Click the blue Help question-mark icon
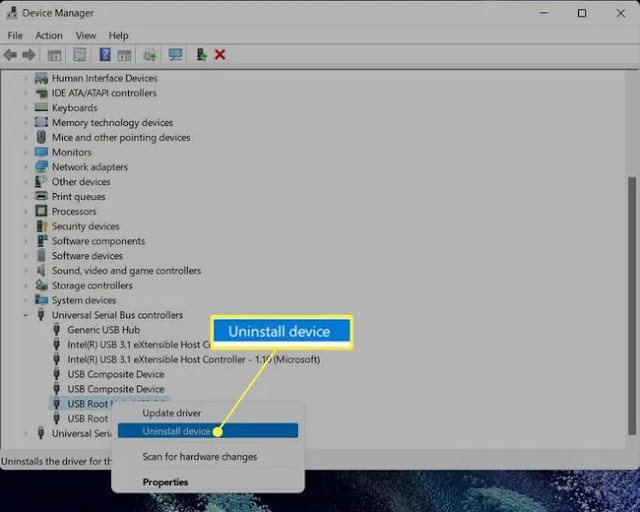The height and width of the screenshot is (512, 640). 105,54
